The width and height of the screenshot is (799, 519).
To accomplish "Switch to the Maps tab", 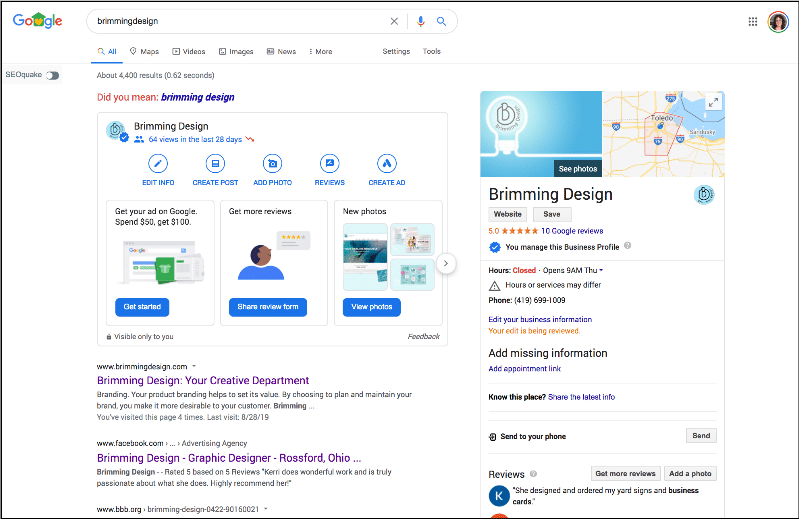I will click(144, 51).
